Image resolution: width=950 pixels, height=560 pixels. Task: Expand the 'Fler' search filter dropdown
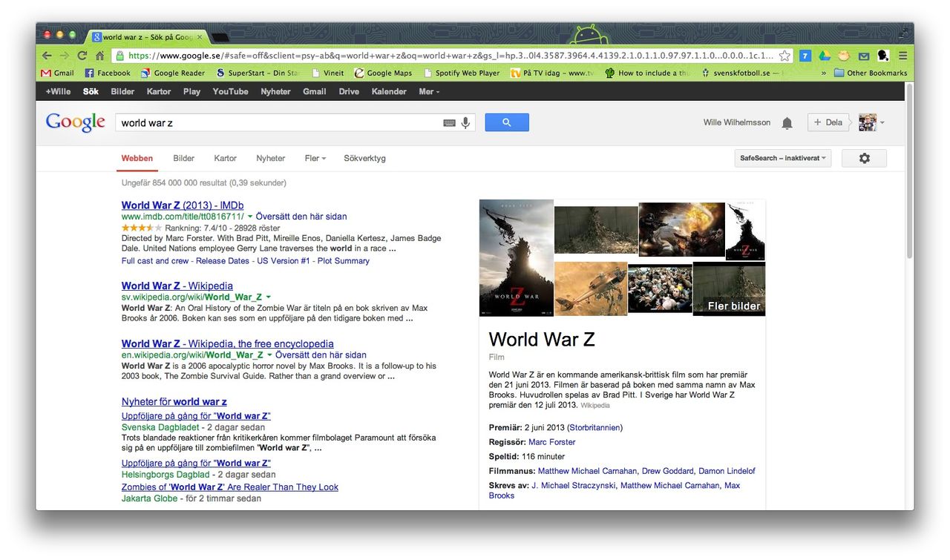[315, 158]
